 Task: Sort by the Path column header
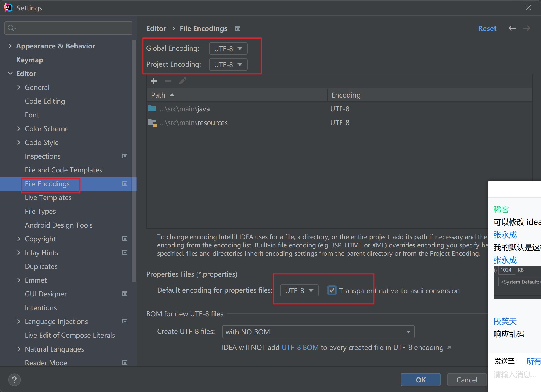tap(237, 95)
